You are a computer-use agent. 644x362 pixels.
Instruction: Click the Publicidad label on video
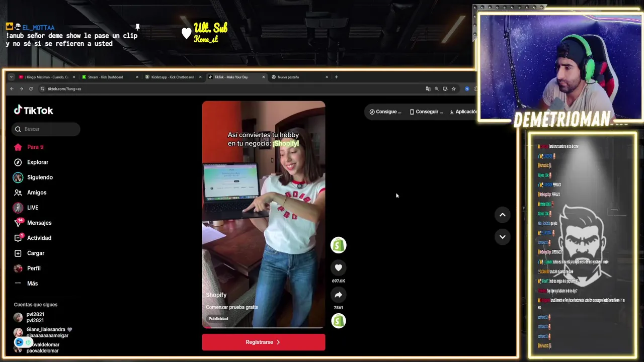point(218,319)
